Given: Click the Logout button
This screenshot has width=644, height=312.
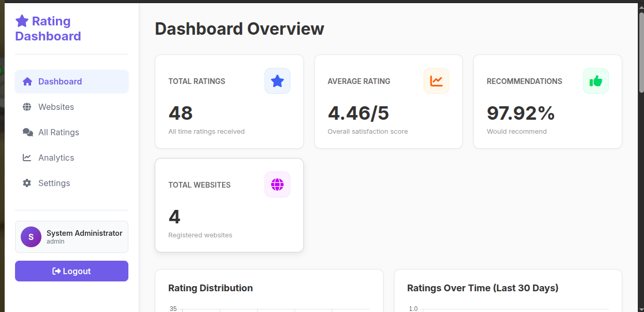Looking at the screenshot, I should (71, 271).
